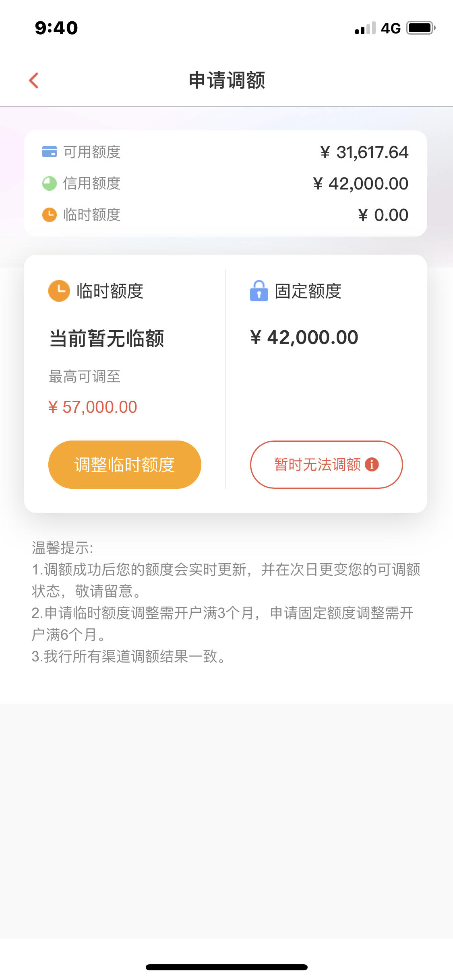Tap the red back arrow icon
The height and width of the screenshot is (980, 453).
point(34,80)
